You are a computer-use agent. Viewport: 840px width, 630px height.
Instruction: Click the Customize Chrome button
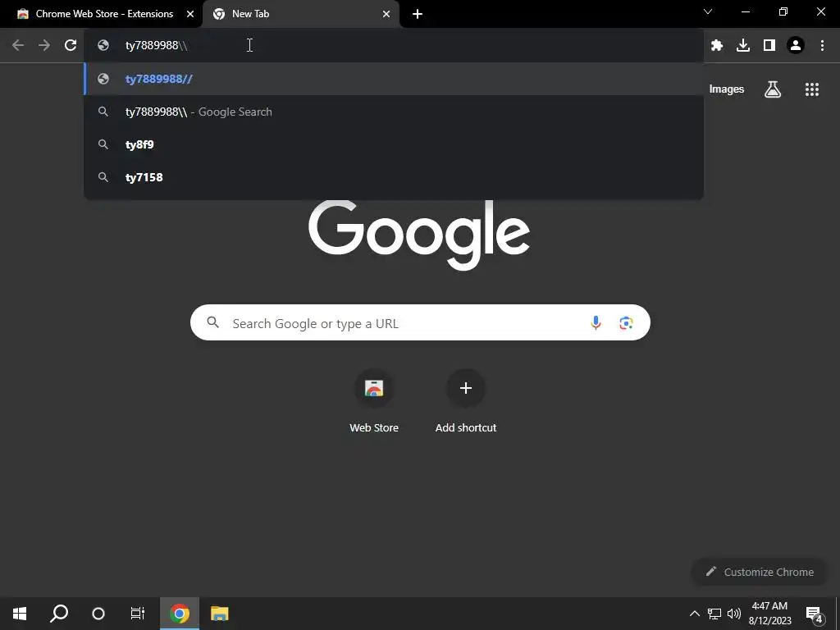760,572
